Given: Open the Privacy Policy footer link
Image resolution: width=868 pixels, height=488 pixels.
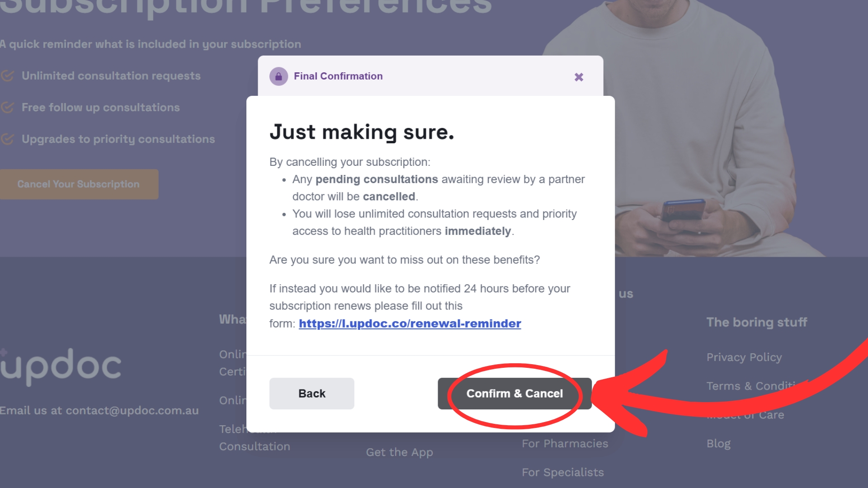Looking at the screenshot, I should [x=744, y=357].
